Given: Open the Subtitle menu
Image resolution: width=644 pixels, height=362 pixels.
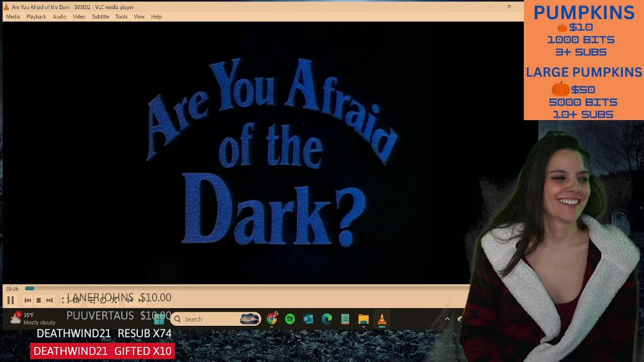Looking at the screenshot, I should [100, 17].
